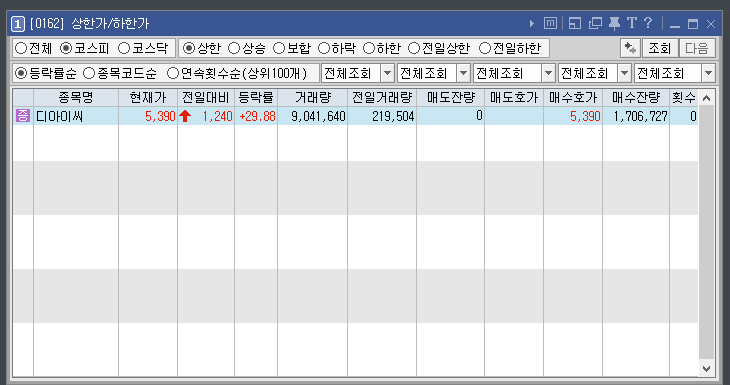
Task: Click the 조회 search button
Action: (x=660, y=48)
